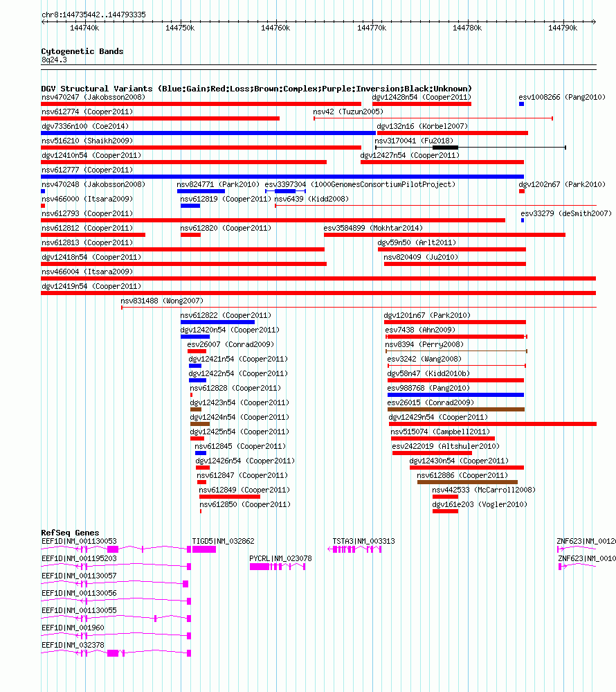Select TIGD5|NM_032862 gene label

(x=223, y=542)
